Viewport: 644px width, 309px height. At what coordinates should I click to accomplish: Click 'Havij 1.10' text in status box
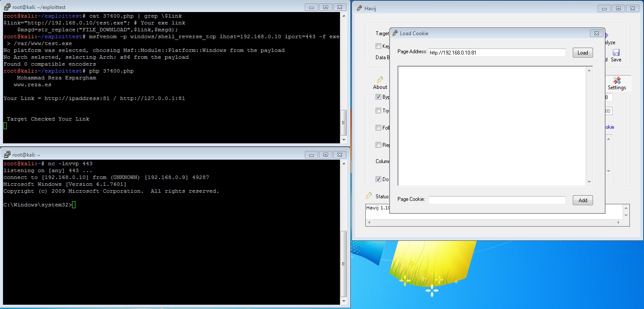378,208
